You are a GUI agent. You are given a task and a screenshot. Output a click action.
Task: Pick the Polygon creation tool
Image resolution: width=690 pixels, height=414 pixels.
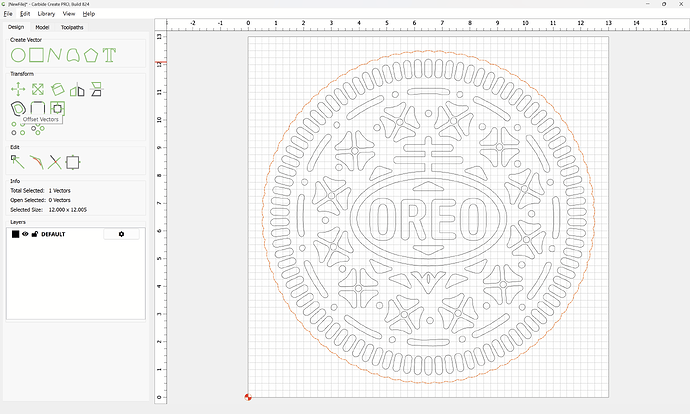pos(91,54)
